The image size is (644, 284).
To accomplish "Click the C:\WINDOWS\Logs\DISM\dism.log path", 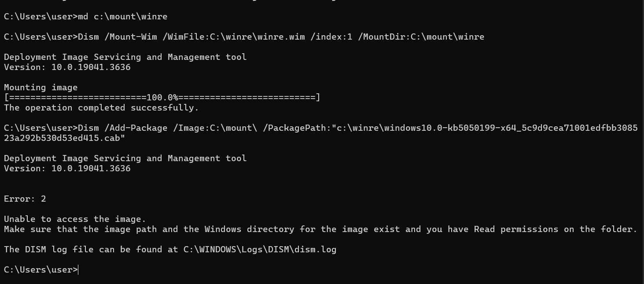I will click(x=260, y=250).
